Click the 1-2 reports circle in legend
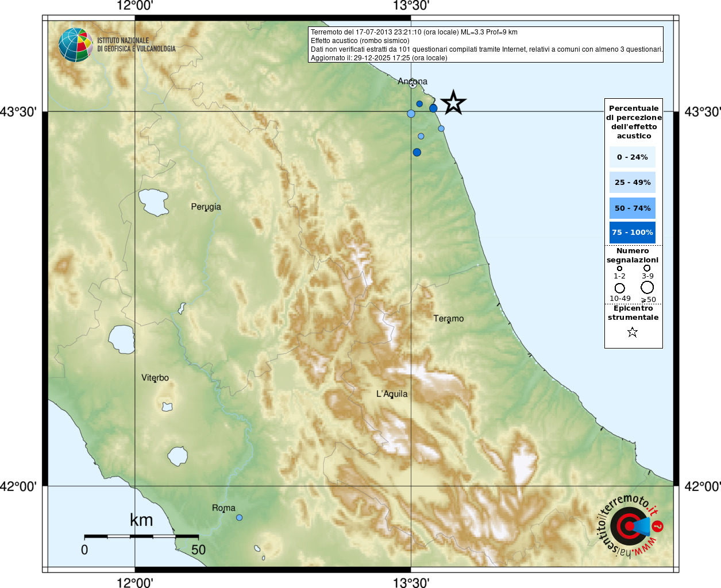Screen dimensions: 721x588 click(x=619, y=268)
